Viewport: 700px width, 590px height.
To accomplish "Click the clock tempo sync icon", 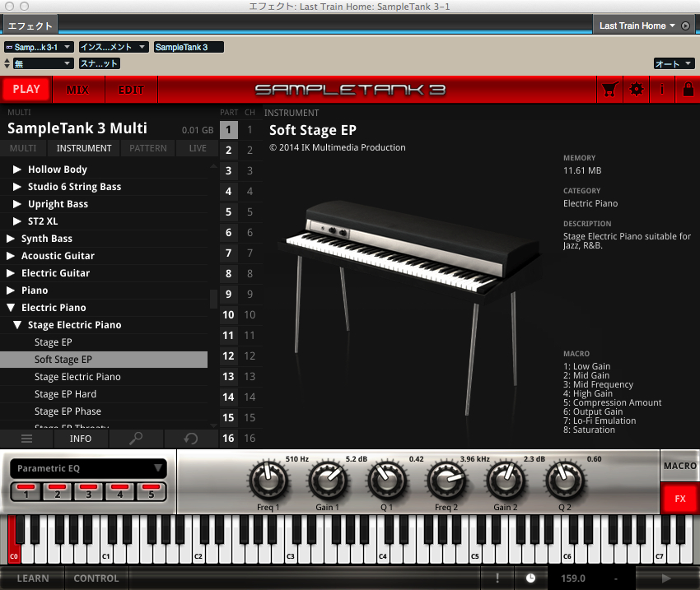I will [530, 578].
